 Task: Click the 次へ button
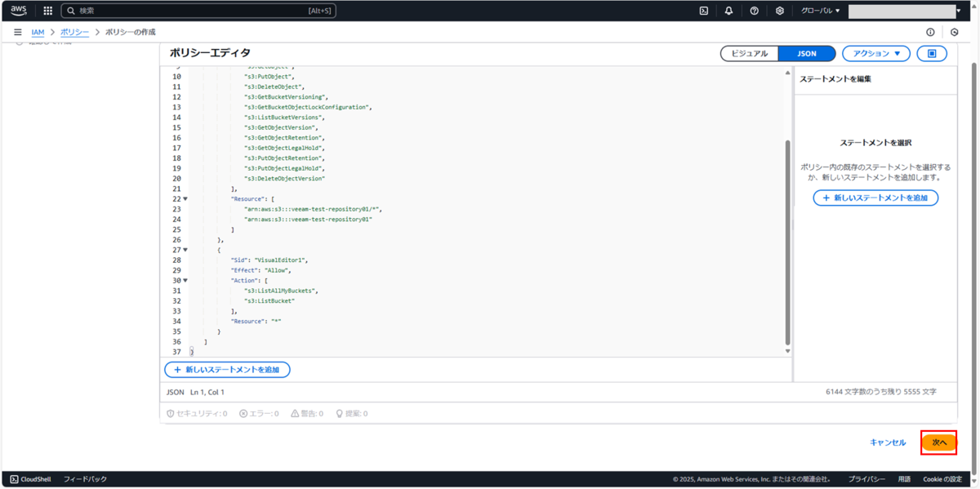click(939, 442)
